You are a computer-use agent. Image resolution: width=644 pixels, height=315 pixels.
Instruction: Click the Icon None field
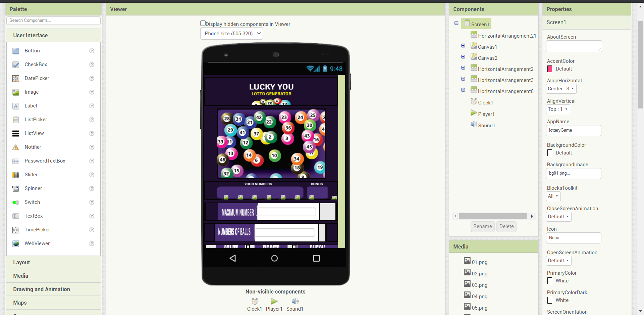574,238
